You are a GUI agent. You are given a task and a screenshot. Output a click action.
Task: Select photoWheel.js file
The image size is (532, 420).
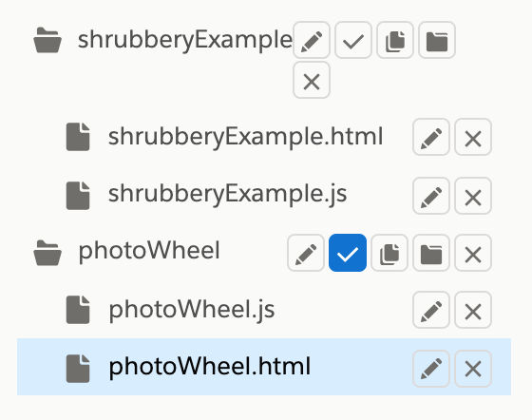point(192,310)
